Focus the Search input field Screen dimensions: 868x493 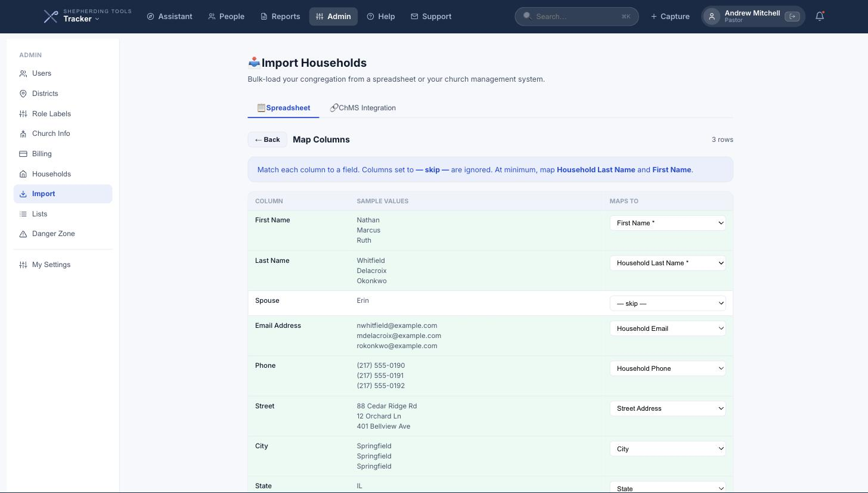point(576,17)
